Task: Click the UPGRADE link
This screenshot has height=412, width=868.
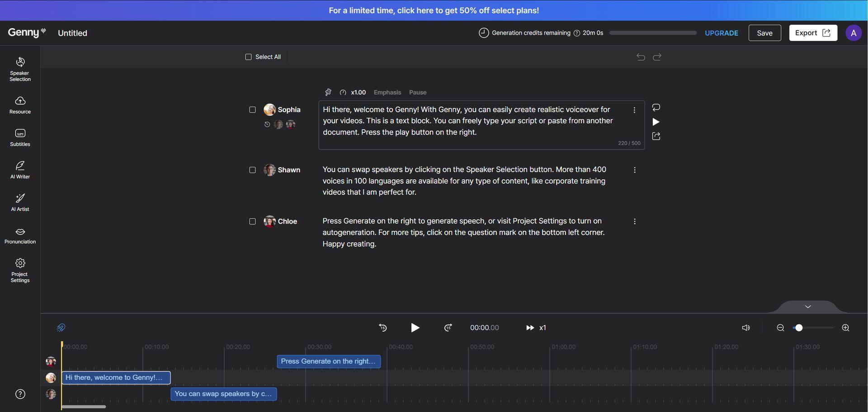Action: point(722,33)
